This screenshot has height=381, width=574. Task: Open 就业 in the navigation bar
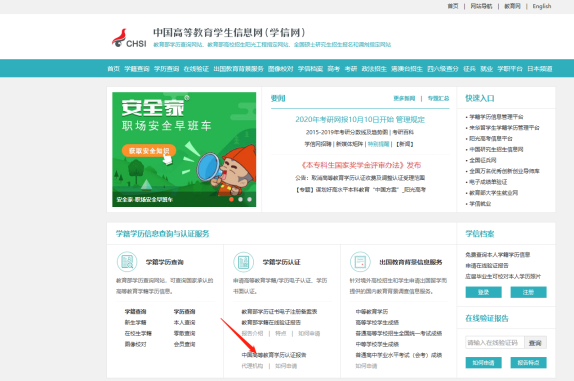487,68
